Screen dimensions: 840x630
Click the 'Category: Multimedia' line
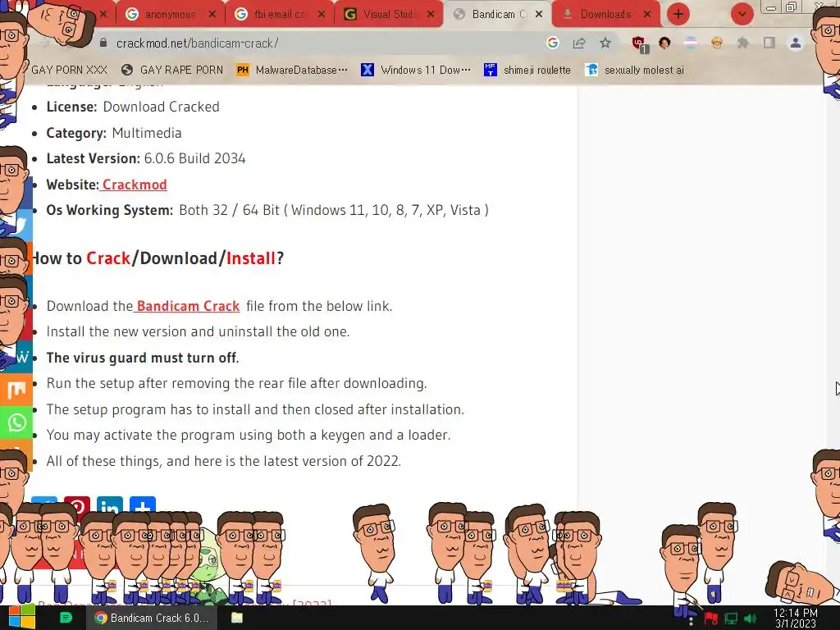[114, 133]
